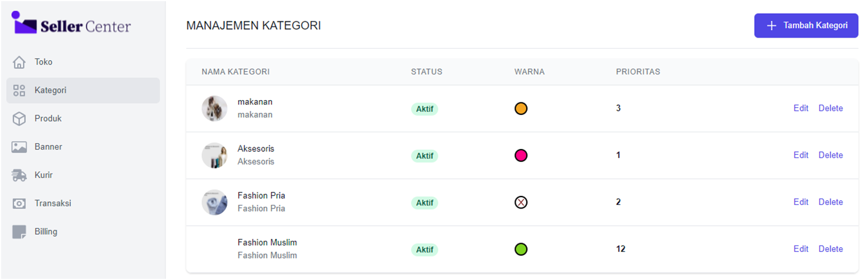Go to the Transaksi menu item
The height and width of the screenshot is (280, 868).
pyautogui.click(x=52, y=203)
